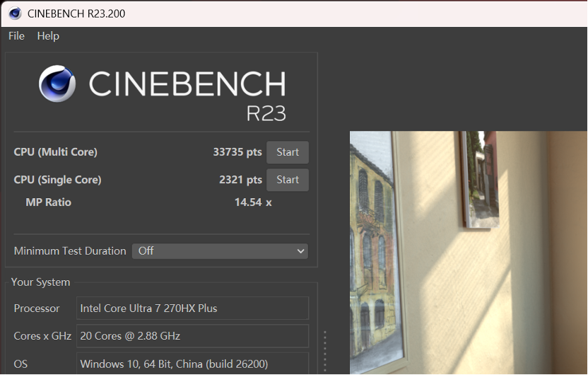The height and width of the screenshot is (375, 588).
Task: Open the Minimum Test Duration dropdown
Action: 220,251
